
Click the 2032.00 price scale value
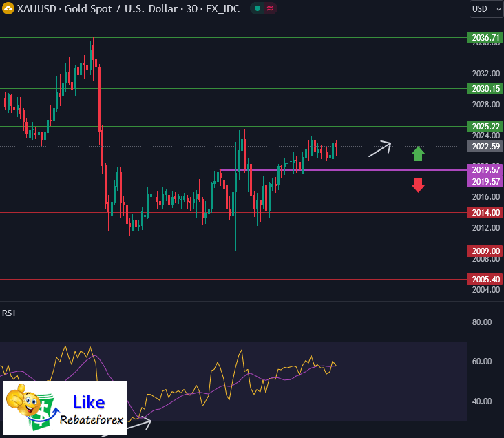[485, 74]
